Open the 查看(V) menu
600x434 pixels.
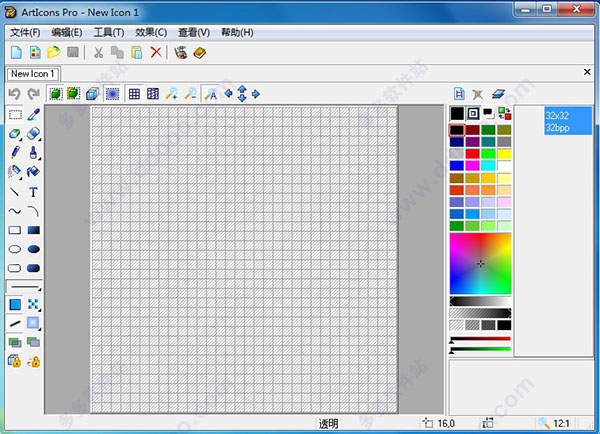tap(194, 33)
